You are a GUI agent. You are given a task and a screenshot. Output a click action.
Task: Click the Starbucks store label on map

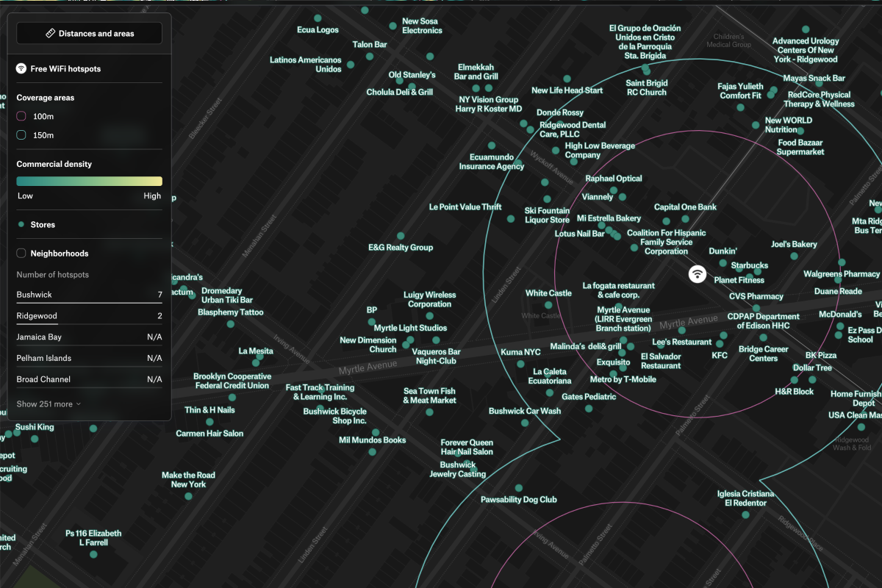749,265
